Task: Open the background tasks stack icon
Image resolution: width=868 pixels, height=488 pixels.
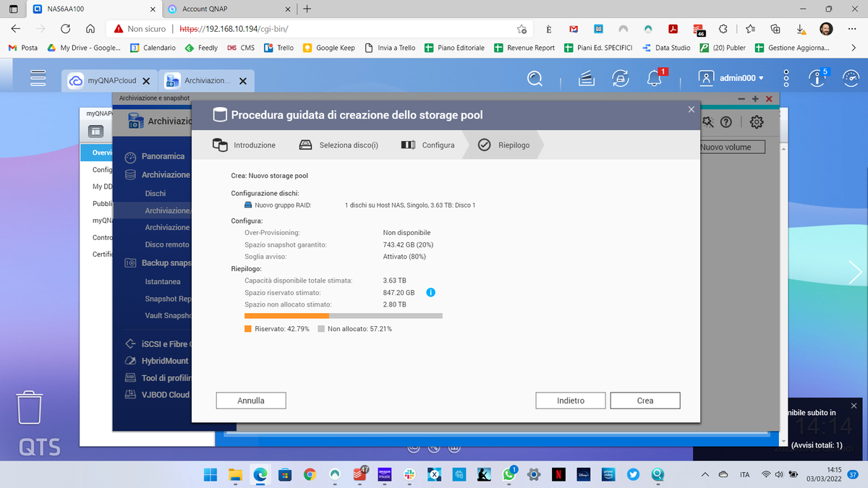Action: coord(588,78)
